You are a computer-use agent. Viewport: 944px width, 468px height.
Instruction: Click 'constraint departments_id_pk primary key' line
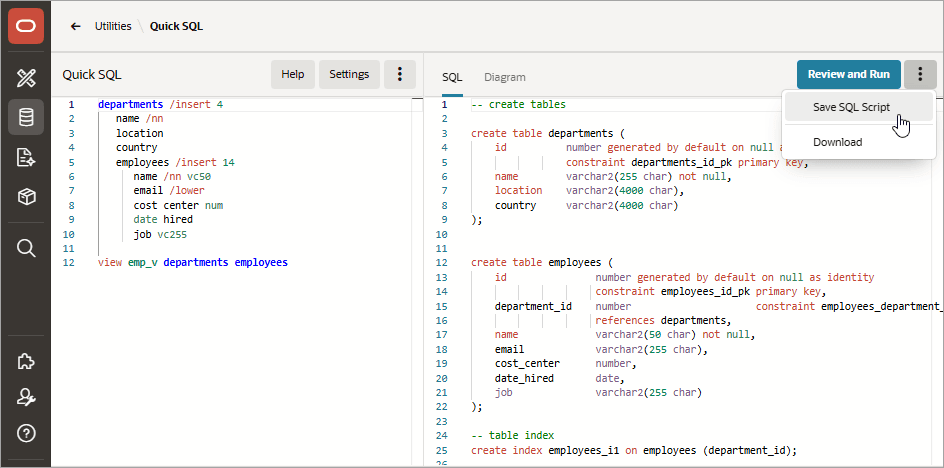tap(687, 163)
